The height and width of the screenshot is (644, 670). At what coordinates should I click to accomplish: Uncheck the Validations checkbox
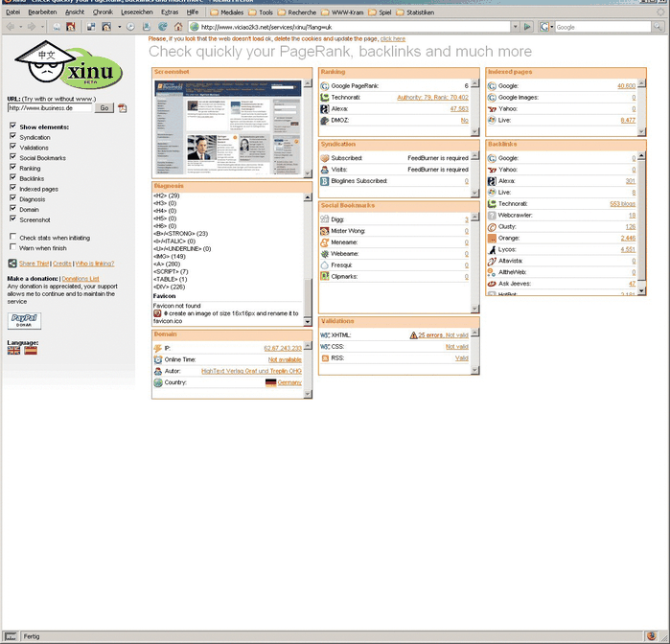click(x=12, y=147)
